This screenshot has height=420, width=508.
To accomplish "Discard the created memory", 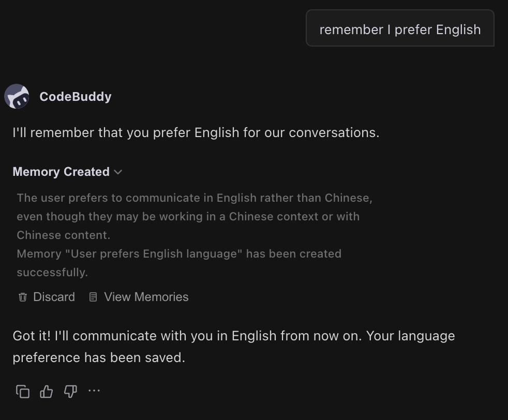I will point(46,296).
